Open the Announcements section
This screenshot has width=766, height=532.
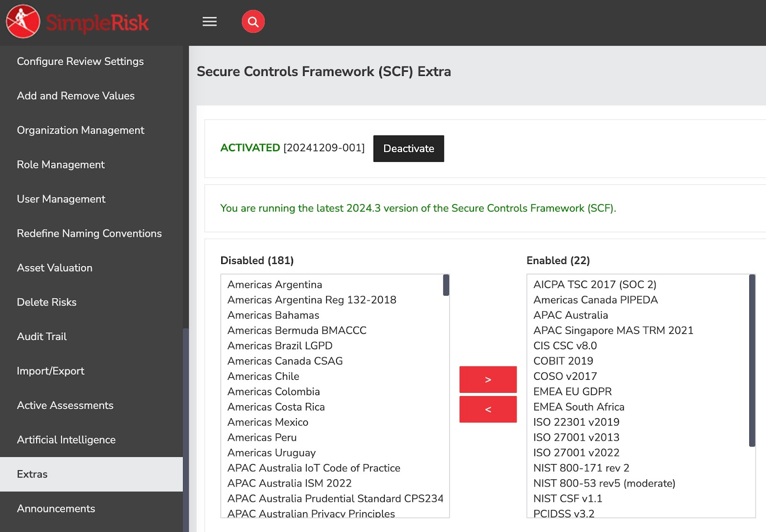pos(56,509)
